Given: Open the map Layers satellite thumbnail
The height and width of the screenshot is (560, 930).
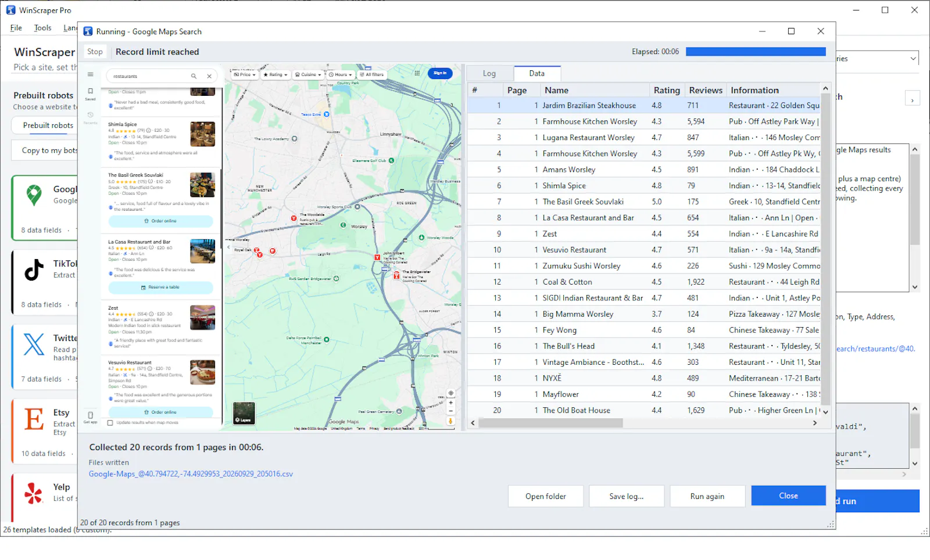Looking at the screenshot, I should click(244, 413).
